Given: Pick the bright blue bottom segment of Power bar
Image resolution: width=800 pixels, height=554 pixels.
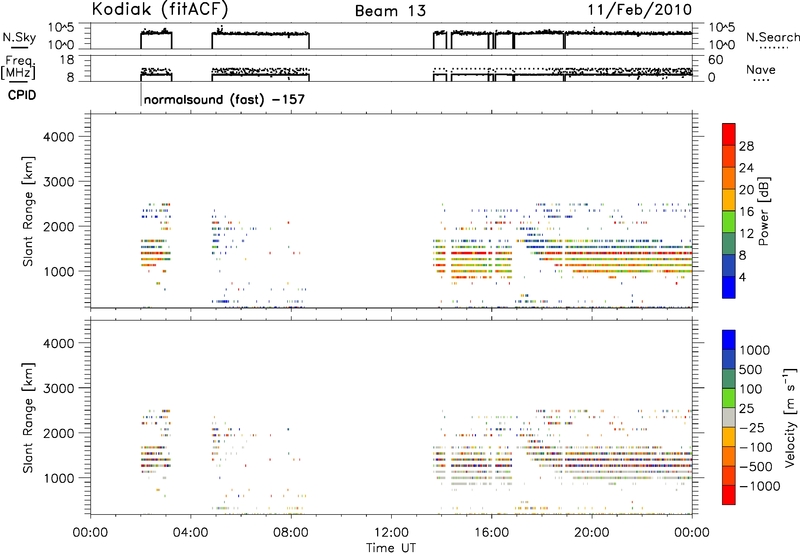Looking at the screenshot, I should coord(729,287).
